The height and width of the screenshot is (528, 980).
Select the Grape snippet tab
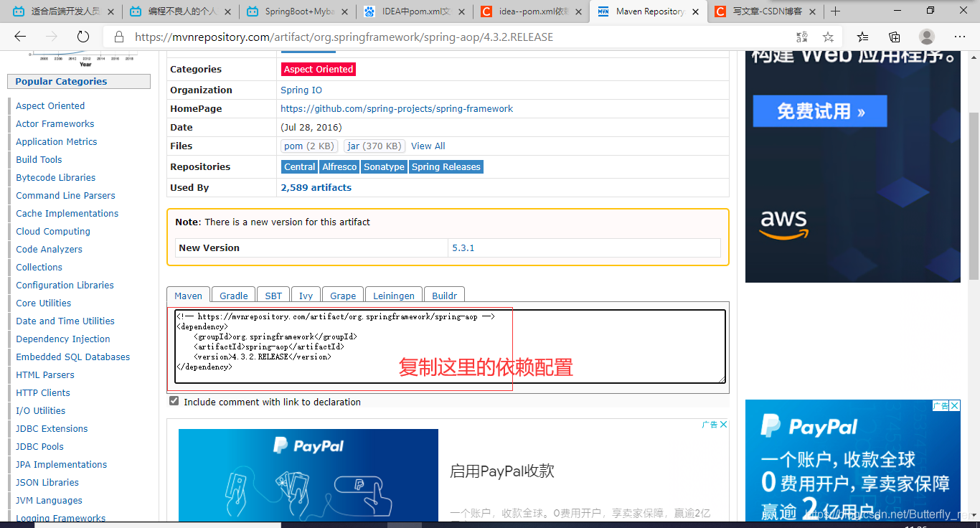coord(343,295)
